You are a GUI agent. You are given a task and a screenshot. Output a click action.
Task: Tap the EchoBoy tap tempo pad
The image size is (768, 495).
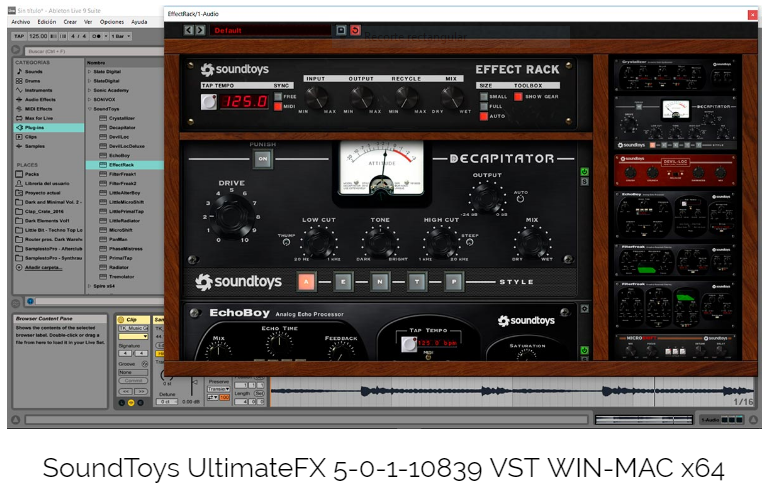coord(409,344)
